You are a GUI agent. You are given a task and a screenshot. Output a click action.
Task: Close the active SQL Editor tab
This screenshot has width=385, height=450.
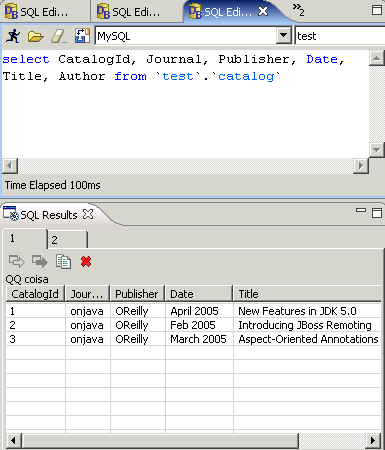coord(263,11)
